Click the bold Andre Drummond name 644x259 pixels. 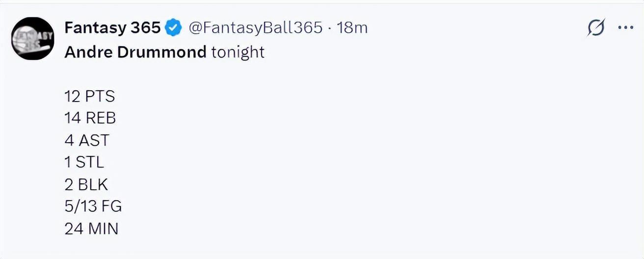135,52
